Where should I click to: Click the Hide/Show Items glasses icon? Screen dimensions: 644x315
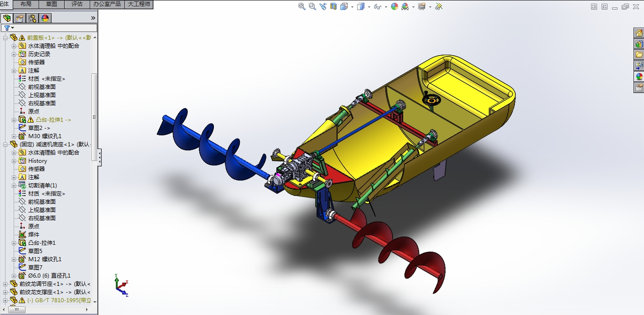[377, 6]
